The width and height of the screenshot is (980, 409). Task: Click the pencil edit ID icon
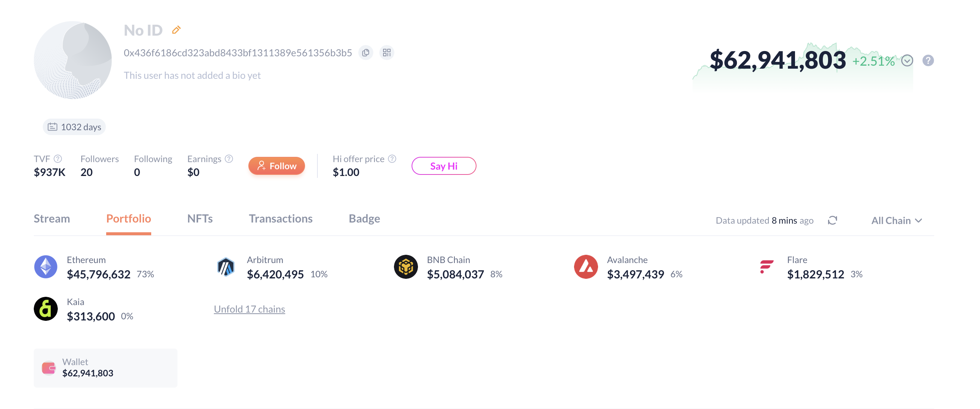[x=176, y=30]
